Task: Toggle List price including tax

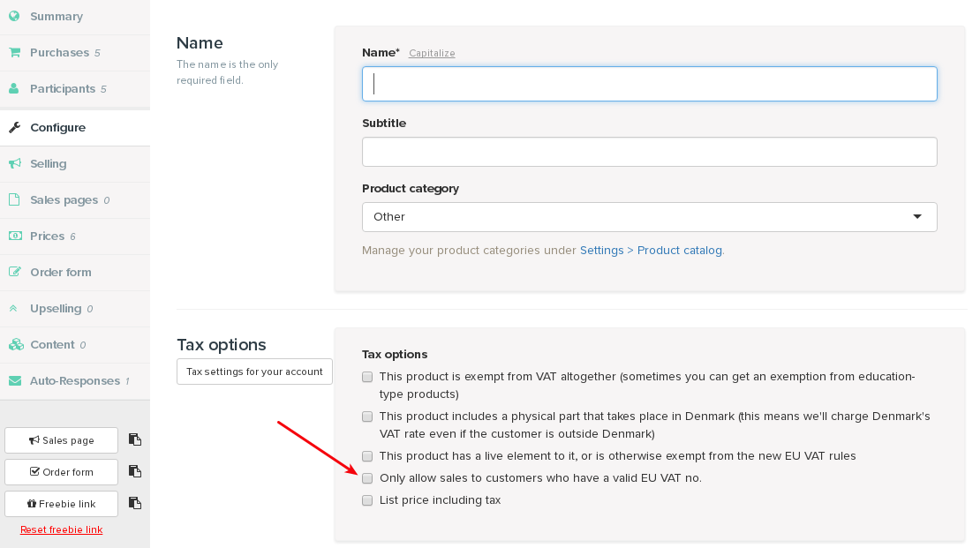Action: [367, 500]
